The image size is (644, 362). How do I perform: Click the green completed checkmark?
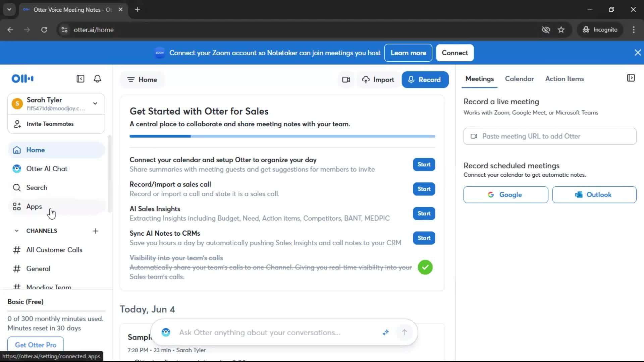point(425,267)
